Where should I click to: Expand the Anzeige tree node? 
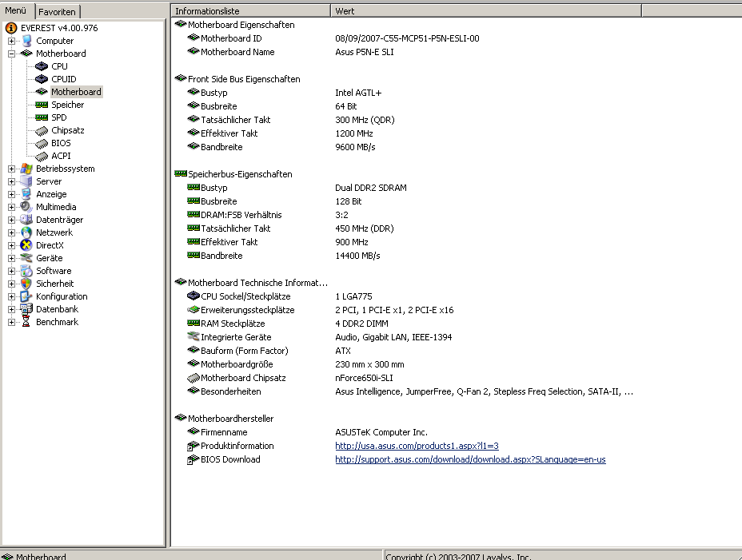12,194
